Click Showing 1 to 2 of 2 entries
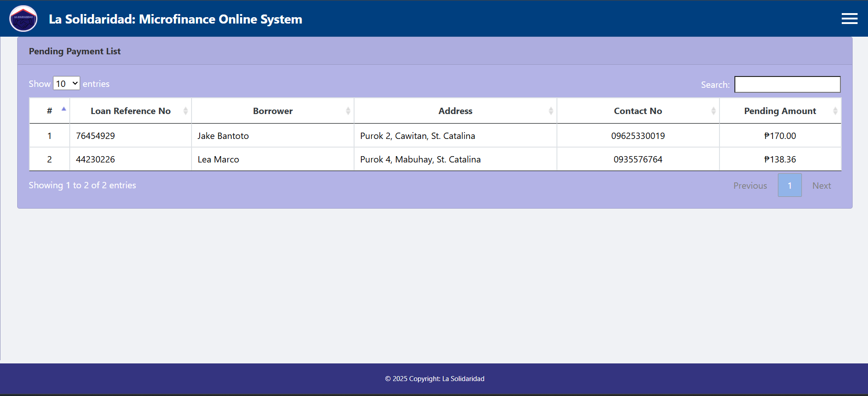Viewport: 868px width, 396px height. pyautogui.click(x=82, y=185)
